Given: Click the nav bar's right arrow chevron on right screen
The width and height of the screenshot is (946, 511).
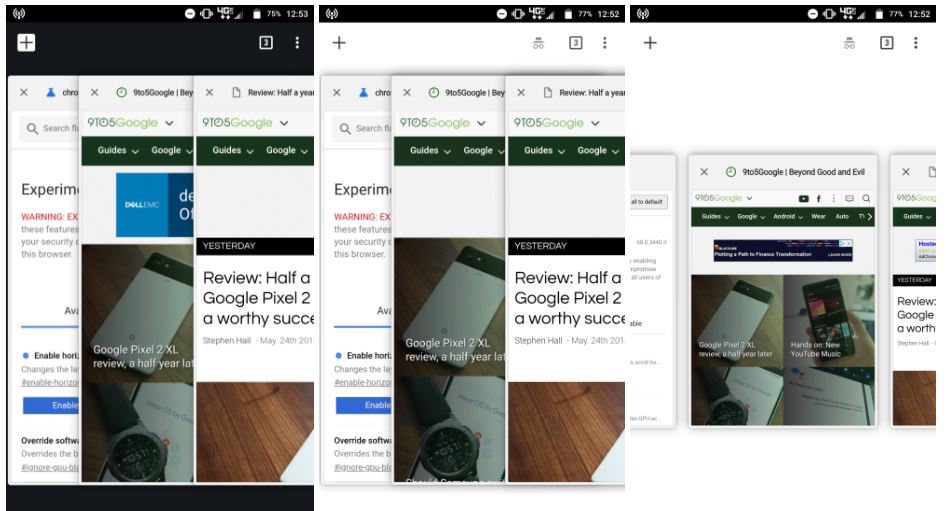Looking at the screenshot, I should click(x=870, y=217).
